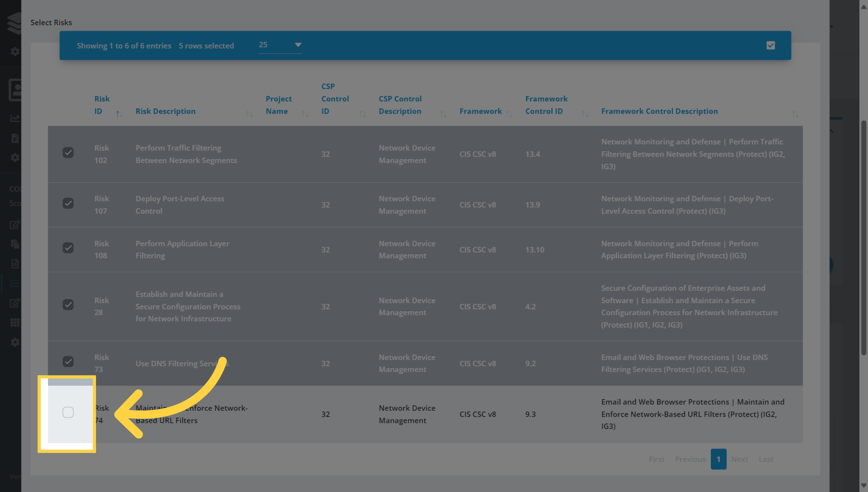Click the first pencil-edit icon in the sidebar
Image resolution: width=868 pixels, height=492 pixels.
pos(15,224)
